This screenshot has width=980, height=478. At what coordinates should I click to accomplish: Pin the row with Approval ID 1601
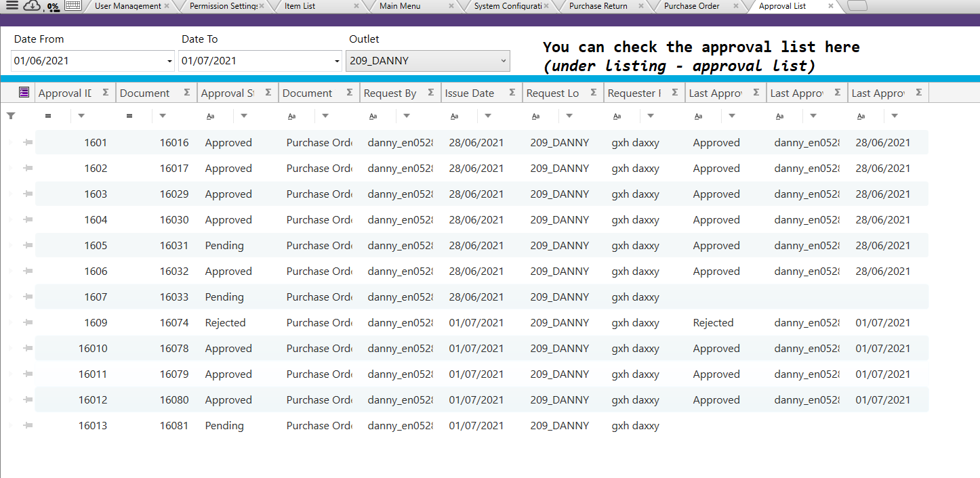point(28,142)
